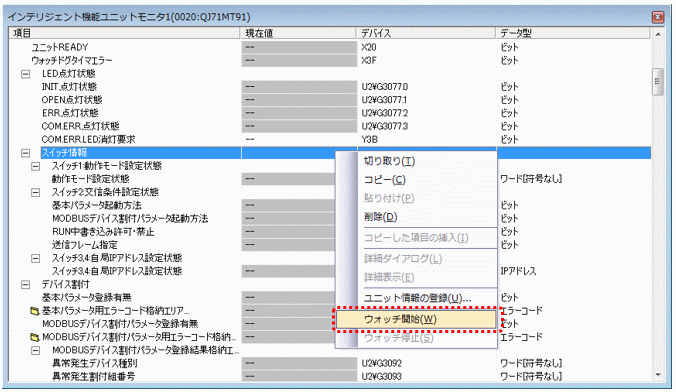Click コピーした項目の挿入(I) menu entry

tap(416, 238)
